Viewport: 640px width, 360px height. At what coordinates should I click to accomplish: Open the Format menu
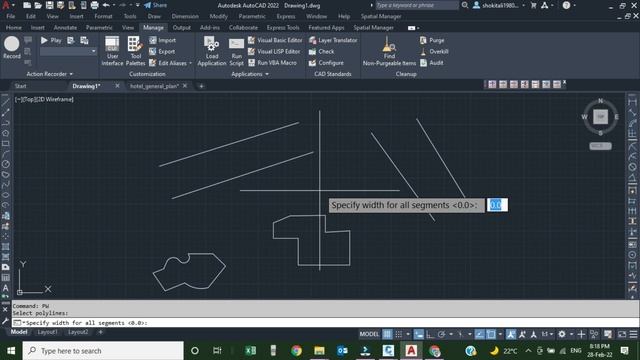pyautogui.click(x=103, y=16)
